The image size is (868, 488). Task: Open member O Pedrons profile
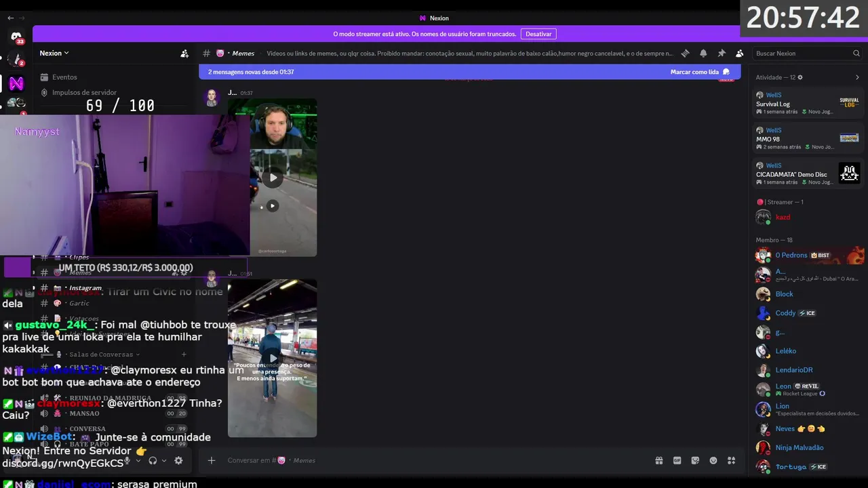point(808,256)
